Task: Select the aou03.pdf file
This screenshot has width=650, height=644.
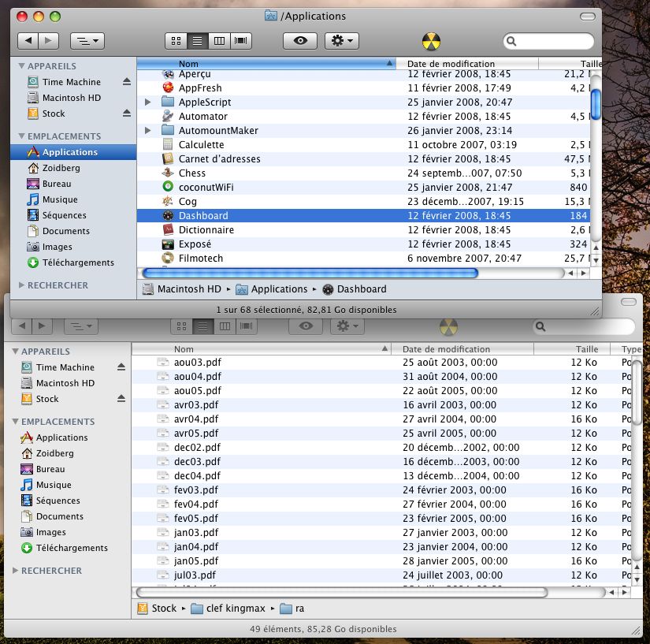Action: 197,362
